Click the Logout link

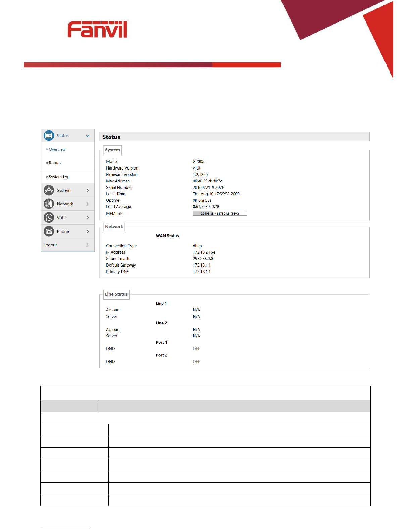tap(50, 245)
